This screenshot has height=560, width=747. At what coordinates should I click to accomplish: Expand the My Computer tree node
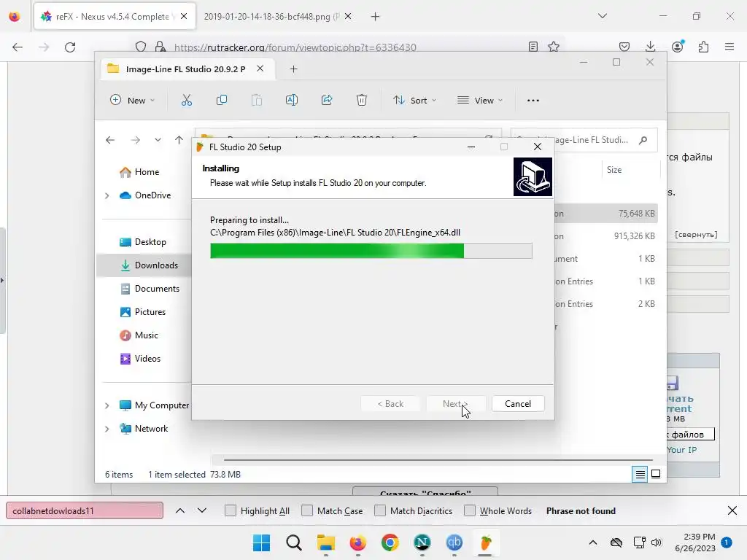107,405
